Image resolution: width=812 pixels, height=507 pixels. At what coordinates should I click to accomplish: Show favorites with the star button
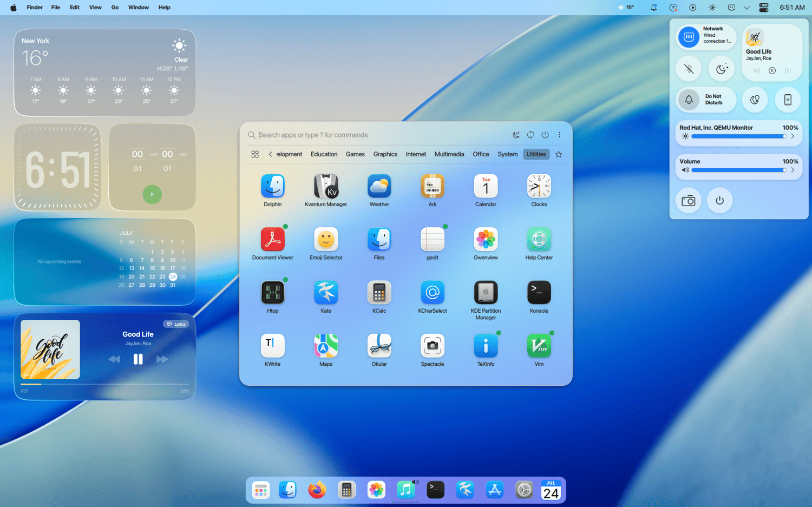coord(559,154)
